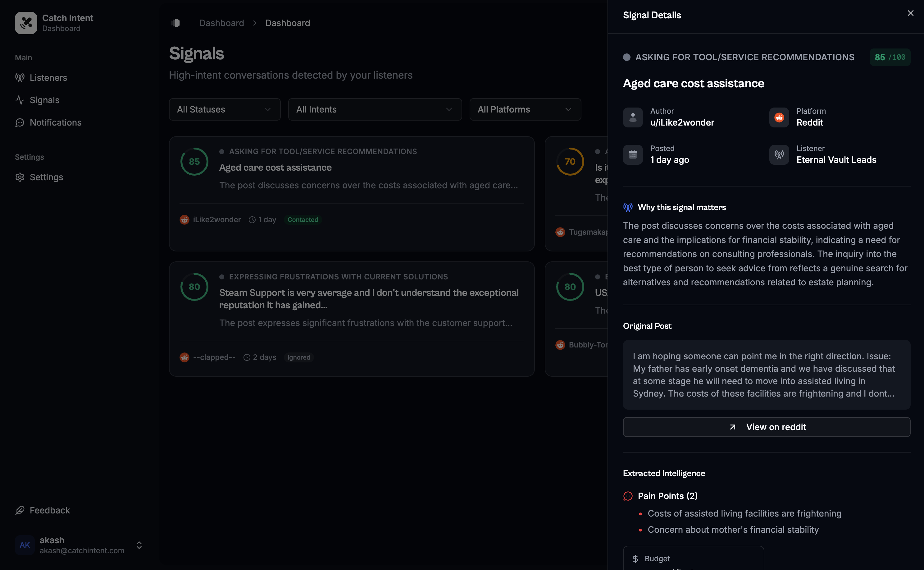Click the Reddit platform icon in Signal Details
Image resolution: width=924 pixels, height=570 pixels.
tap(779, 117)
